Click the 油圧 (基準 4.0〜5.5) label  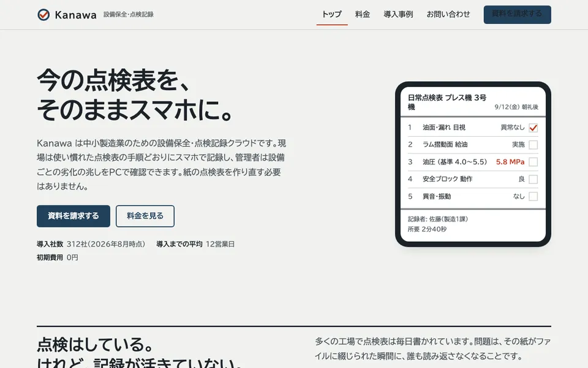click(x=455, y=162)
